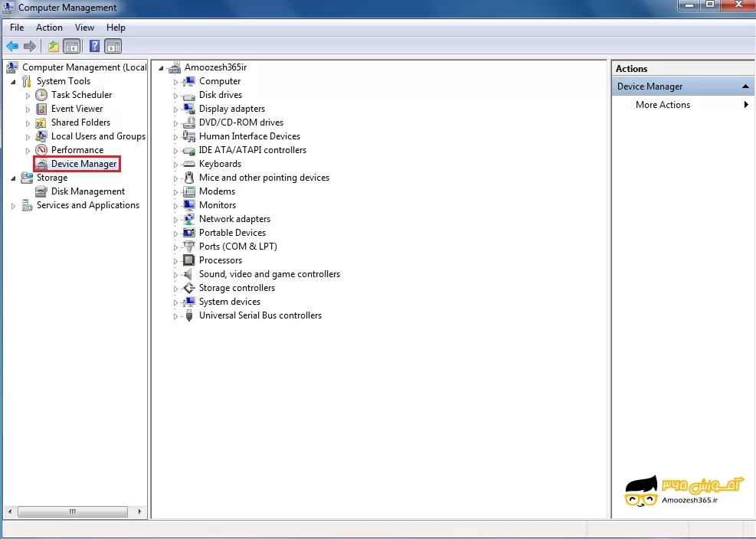The height and width of the screenshot is (539, 756).
Task: Expand the Network adapters category
Action: click(175, 218)
